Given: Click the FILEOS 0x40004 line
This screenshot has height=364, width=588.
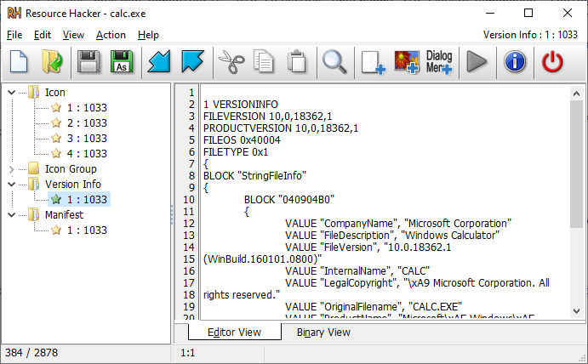Looking at the screenshot, I should 242,140.
